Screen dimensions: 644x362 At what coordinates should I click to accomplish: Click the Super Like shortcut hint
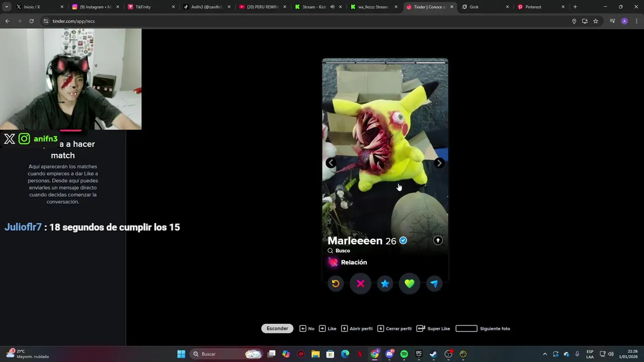point(433,329)
